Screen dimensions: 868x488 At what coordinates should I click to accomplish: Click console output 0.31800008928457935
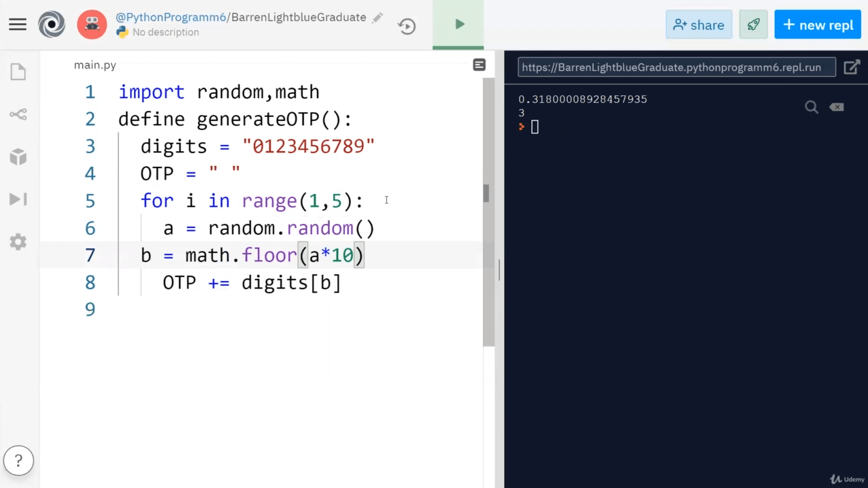click(x=583, y=99)
